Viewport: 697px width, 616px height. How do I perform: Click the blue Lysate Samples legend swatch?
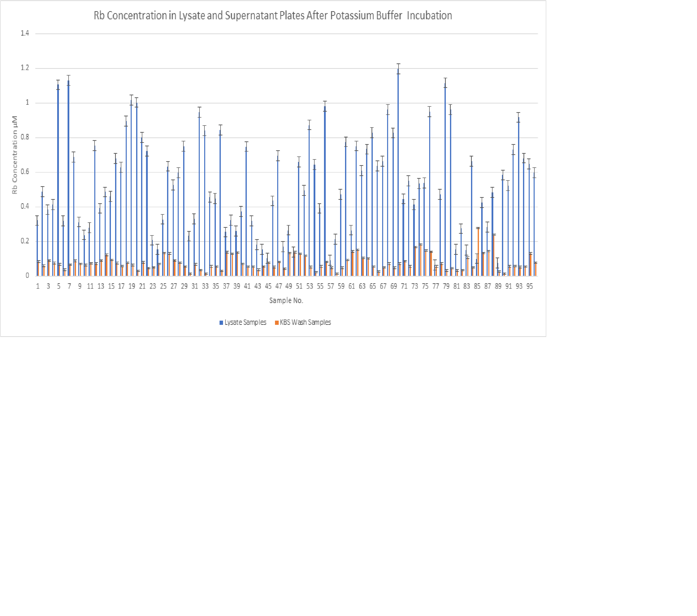(221, 323)
